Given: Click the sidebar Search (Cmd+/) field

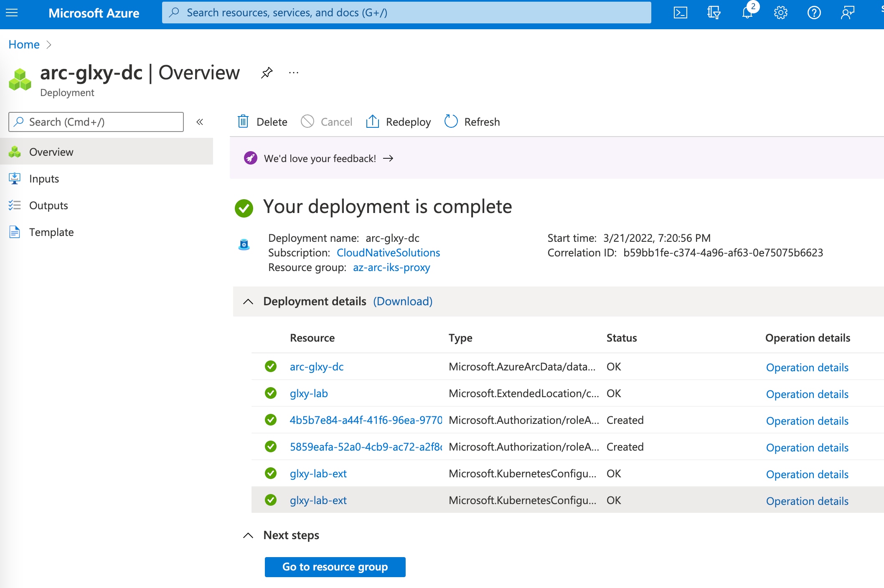Looking at the screenshot, I should click(x=96, y=122).
